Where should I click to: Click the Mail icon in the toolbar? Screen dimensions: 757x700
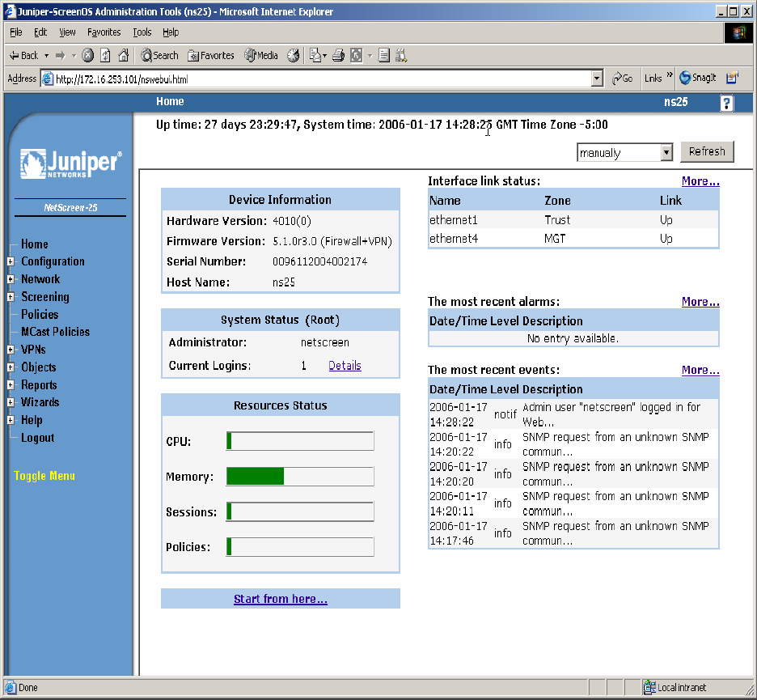[x=315, y=56]
